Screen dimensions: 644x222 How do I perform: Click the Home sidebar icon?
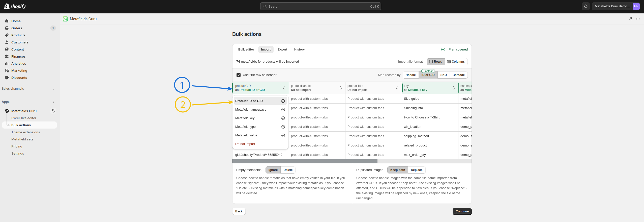(7, 21)
